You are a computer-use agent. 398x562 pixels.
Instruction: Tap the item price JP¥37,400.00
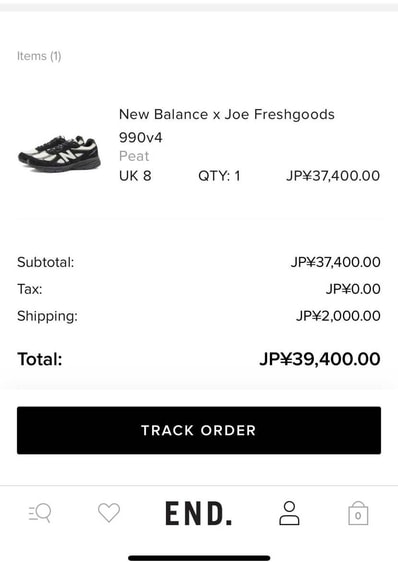[x=333, y=176]
